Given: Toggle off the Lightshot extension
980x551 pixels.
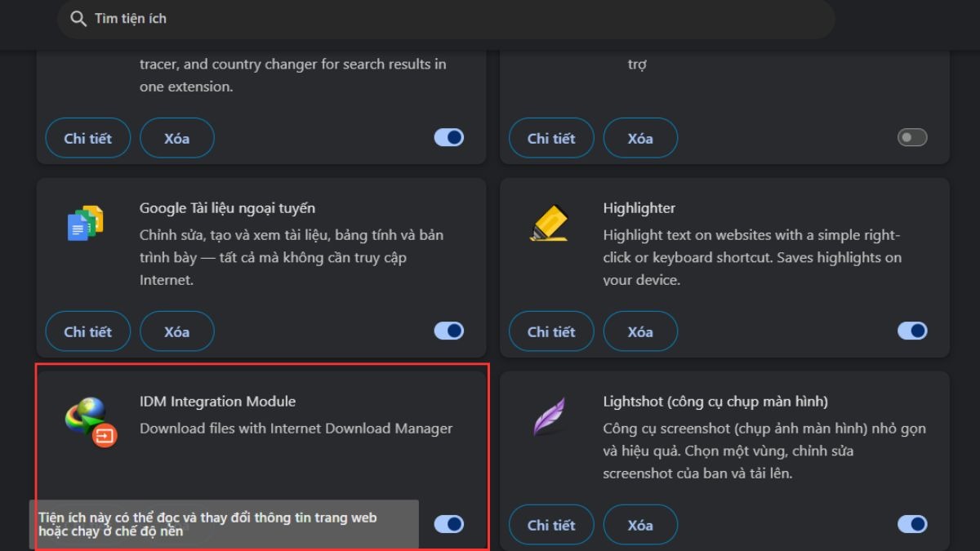Looking at the screenshot, I should pos(912,524).
